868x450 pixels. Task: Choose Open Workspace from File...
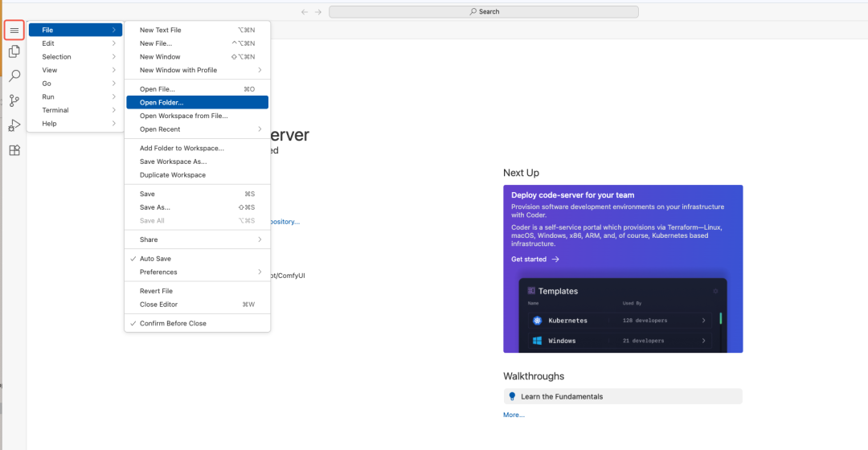pos(197,116)
